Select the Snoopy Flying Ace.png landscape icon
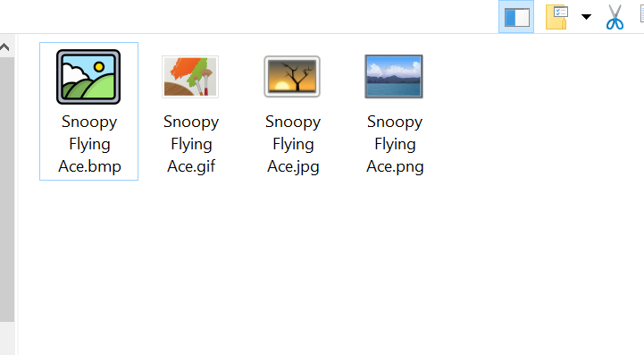This screenshot has width=644, height=355. coord(394,77)
